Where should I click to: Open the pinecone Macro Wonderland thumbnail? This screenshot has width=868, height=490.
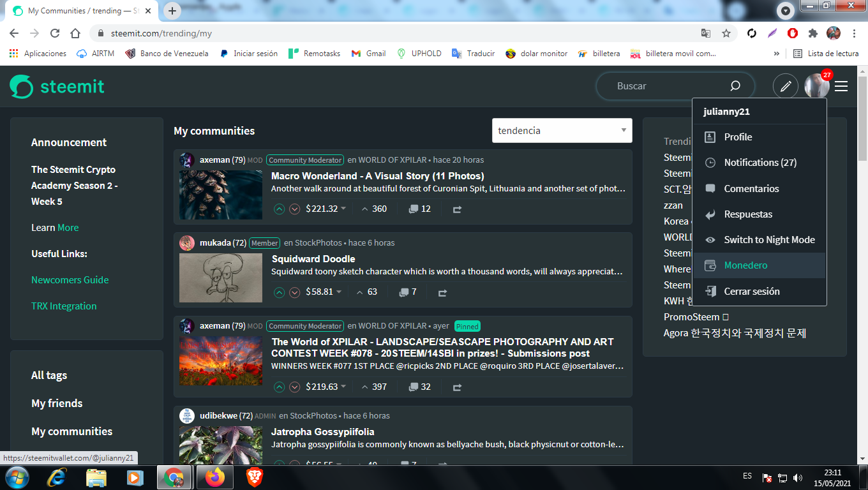[x=221, y=195]
